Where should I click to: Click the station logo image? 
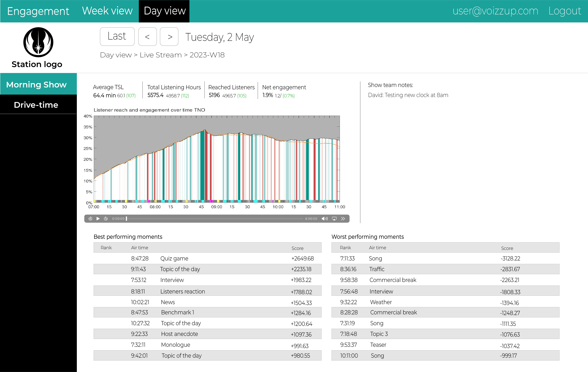(38, 42)
